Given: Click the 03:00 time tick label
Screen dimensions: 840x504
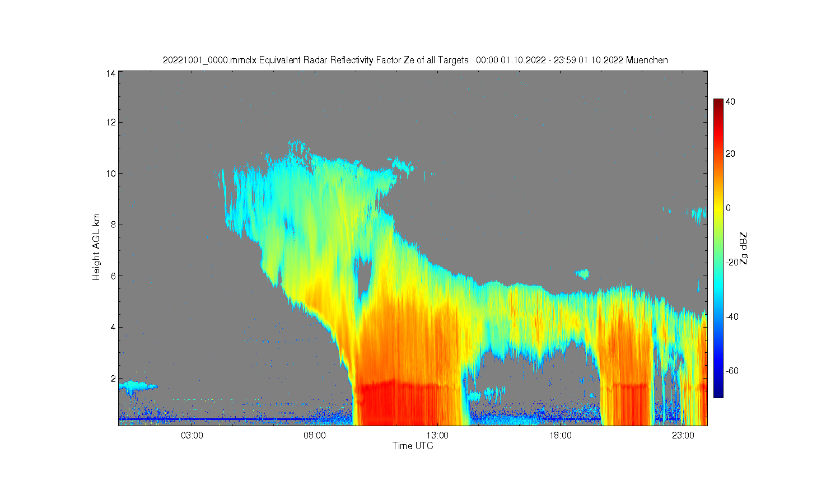Looking at the screenshot, I should 192,435.
